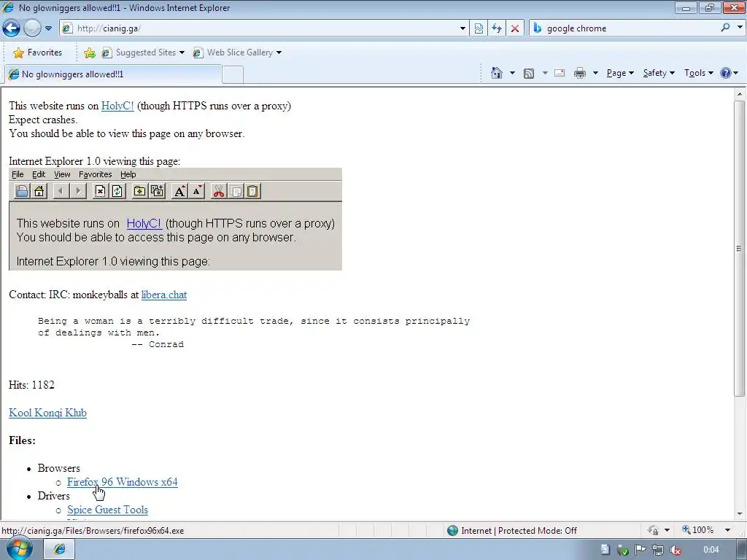Open the search provider dropdown arrow
This screenshot has width=747, height=560.
coord(740,28)
